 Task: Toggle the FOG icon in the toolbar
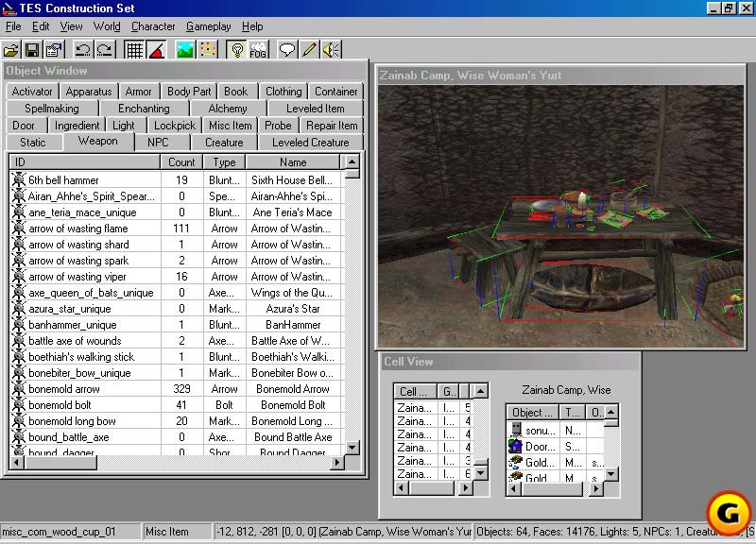point(258,50)
